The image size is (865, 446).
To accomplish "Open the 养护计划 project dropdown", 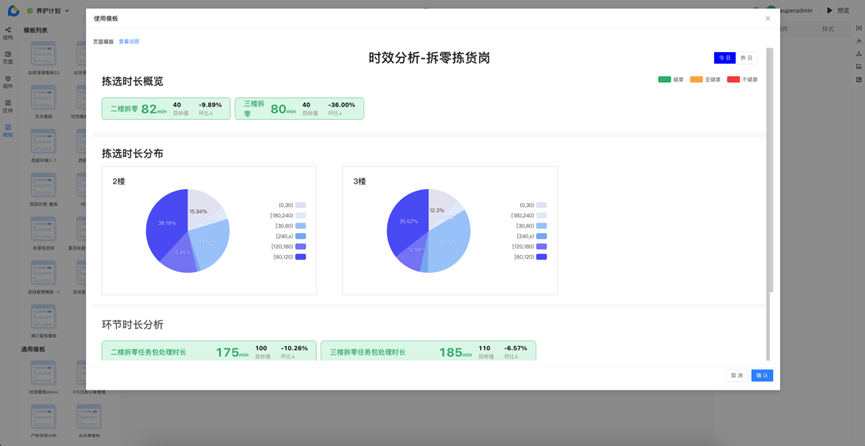I will pos(52,11).
